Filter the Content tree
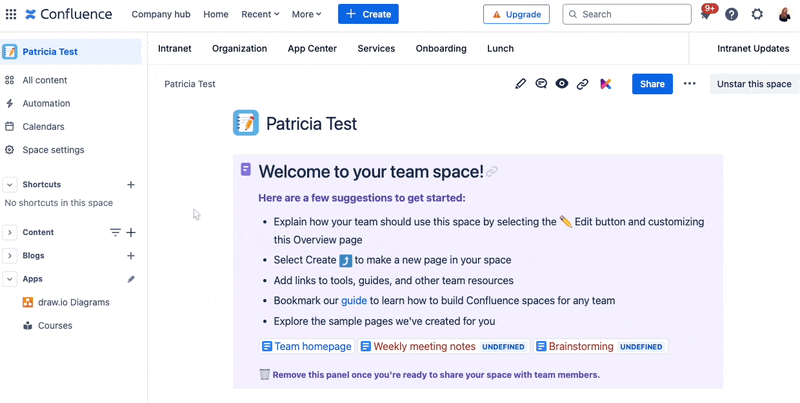This screenshot has height=403, width=800. point(115,233)
